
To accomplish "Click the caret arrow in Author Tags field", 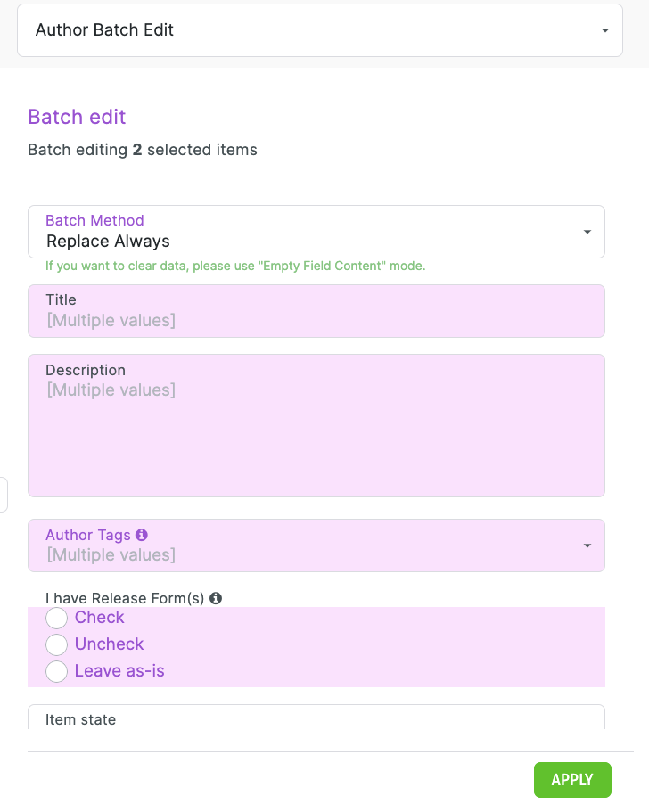I will tap(587, 545).
